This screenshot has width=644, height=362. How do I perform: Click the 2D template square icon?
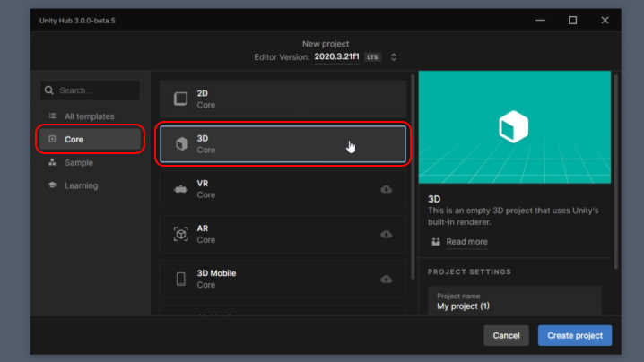pyautogui.click(x=180, y=99)
